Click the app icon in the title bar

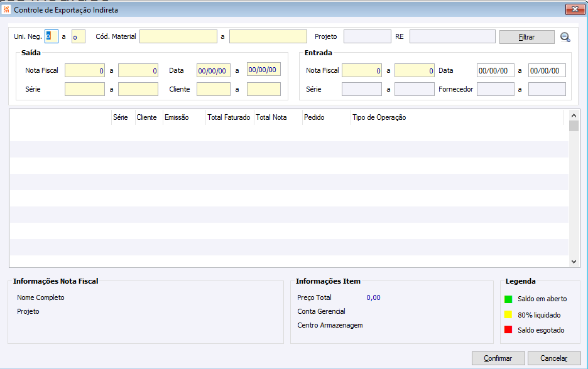tap(6, 9)
